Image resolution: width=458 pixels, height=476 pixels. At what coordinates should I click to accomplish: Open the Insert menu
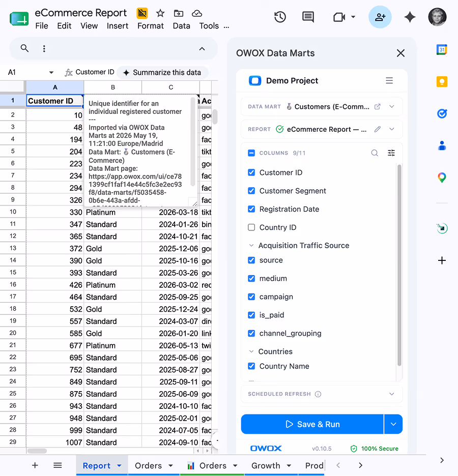click(117, 26)
